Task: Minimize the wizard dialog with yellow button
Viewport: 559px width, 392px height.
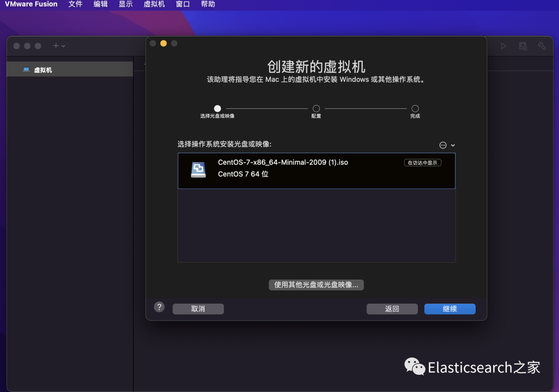Action: [x=163, y=43]
